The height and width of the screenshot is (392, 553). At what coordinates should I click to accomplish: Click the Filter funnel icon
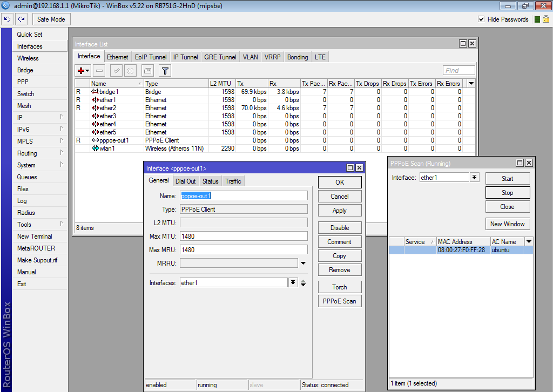click(x=165, y=71)
